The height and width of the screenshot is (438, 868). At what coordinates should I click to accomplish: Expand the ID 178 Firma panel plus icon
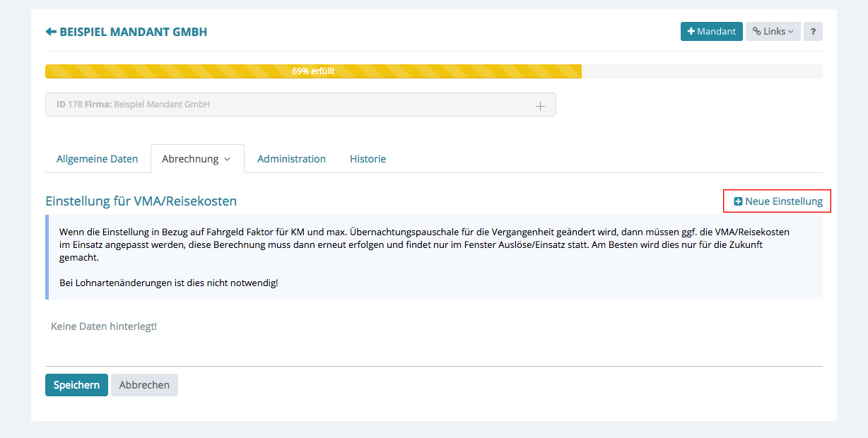(x=540, y=106)
